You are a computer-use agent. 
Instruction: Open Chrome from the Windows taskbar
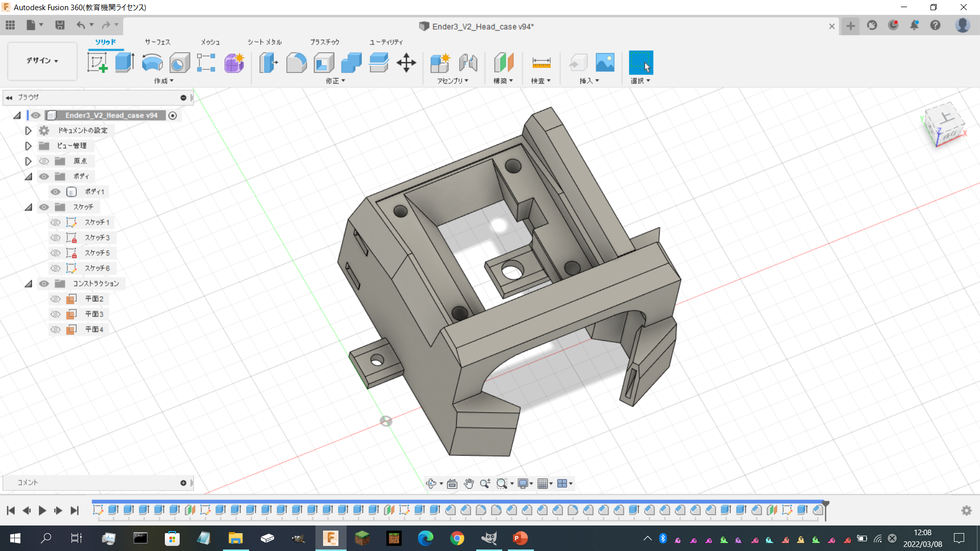point(457,538)
